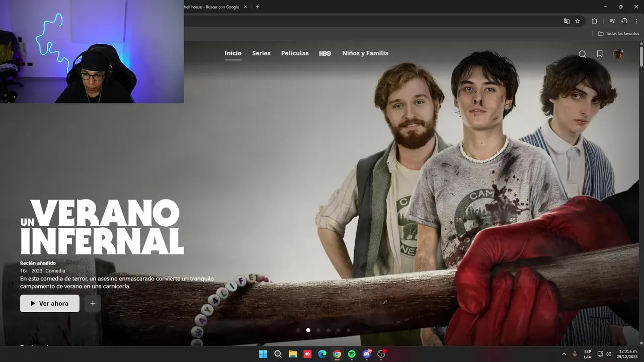Screen dimensions: 644x362
Task: Click microphone icon in system tray
Action: click(575, 354)
